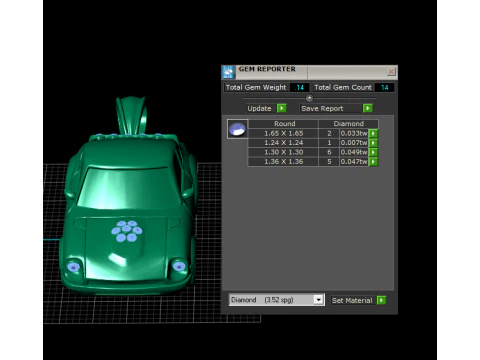Click the Round column header

pyautogui.click(x=284, y=124)
